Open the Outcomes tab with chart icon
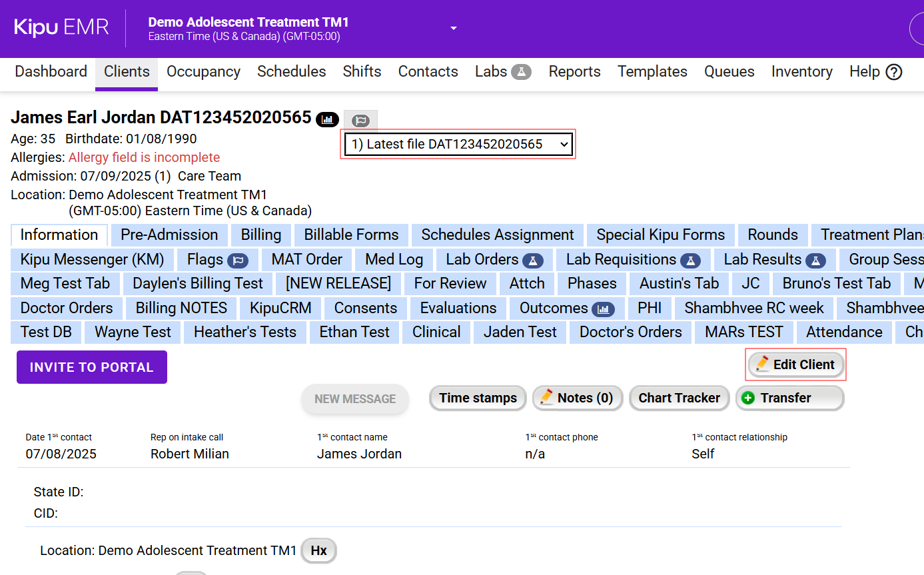 [x=566, y=308]
